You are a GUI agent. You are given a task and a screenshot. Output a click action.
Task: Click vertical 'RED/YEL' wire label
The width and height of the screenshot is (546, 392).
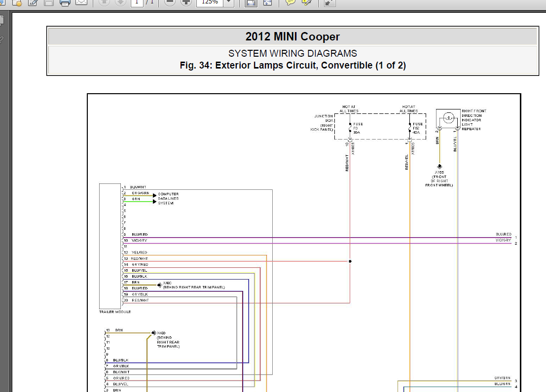(406, 162)
